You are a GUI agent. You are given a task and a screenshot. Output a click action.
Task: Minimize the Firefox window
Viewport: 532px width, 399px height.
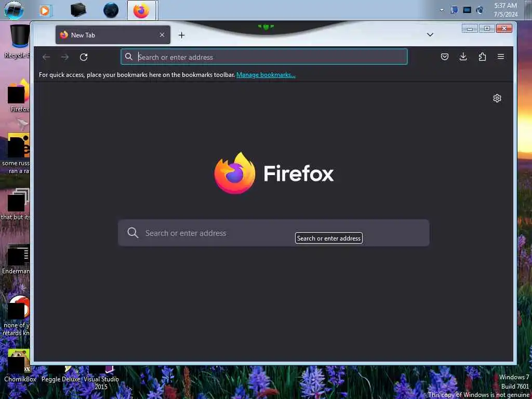pos(470,29)
